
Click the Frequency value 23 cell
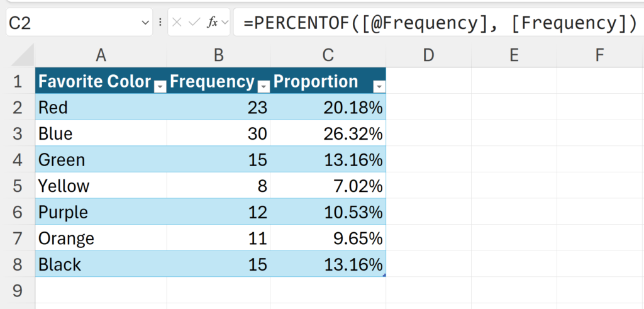tap(218, 108)
